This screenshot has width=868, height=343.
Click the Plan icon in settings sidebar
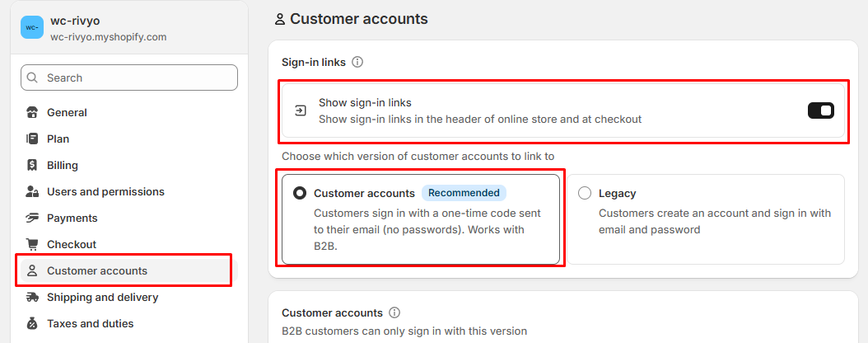(x=32, y=139)
